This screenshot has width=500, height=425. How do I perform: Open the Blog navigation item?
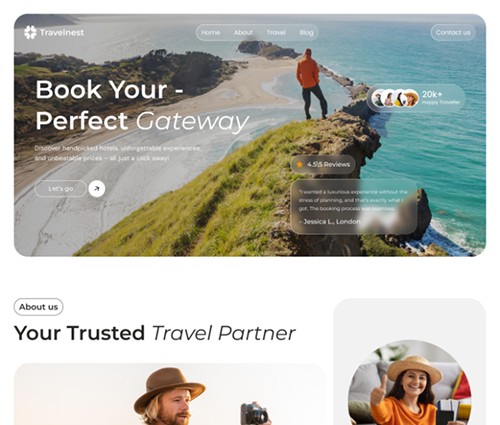tap(306, 32)
